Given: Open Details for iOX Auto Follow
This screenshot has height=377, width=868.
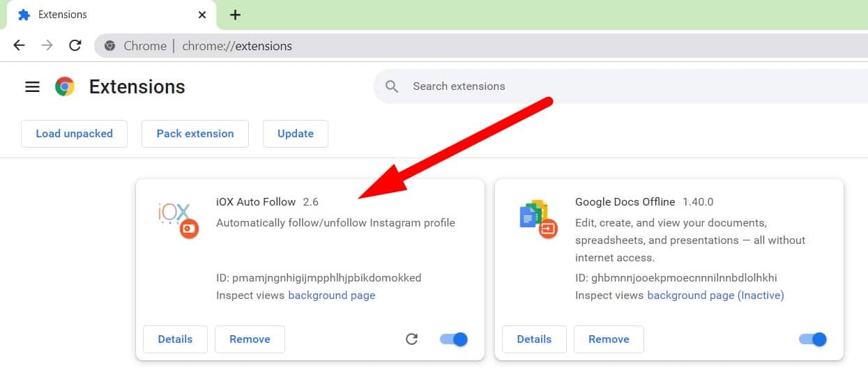Looking at the screenshot, I should [x=175, y=339].
